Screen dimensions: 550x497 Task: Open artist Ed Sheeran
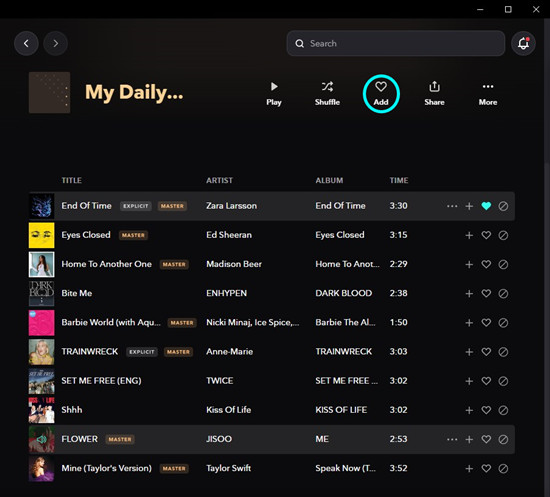[229, 235]
